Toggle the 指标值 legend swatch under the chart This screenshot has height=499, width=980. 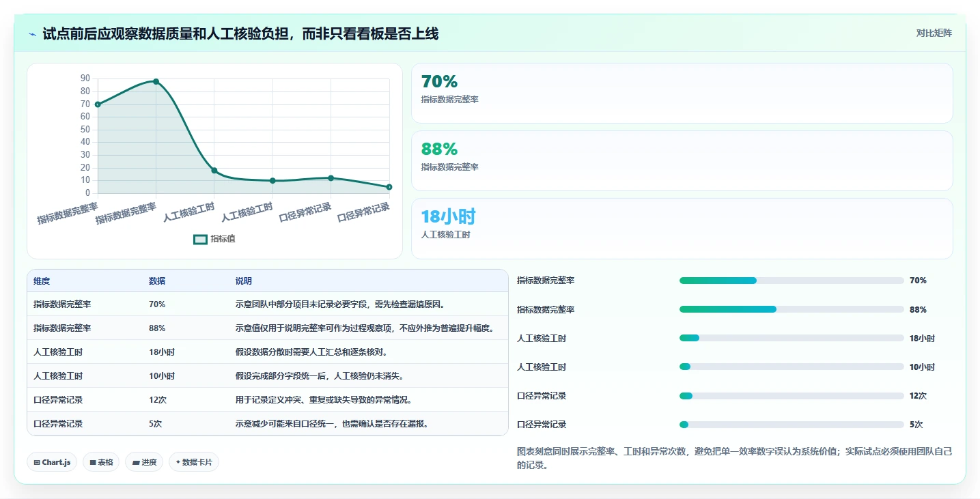click(x=200, y=239)
